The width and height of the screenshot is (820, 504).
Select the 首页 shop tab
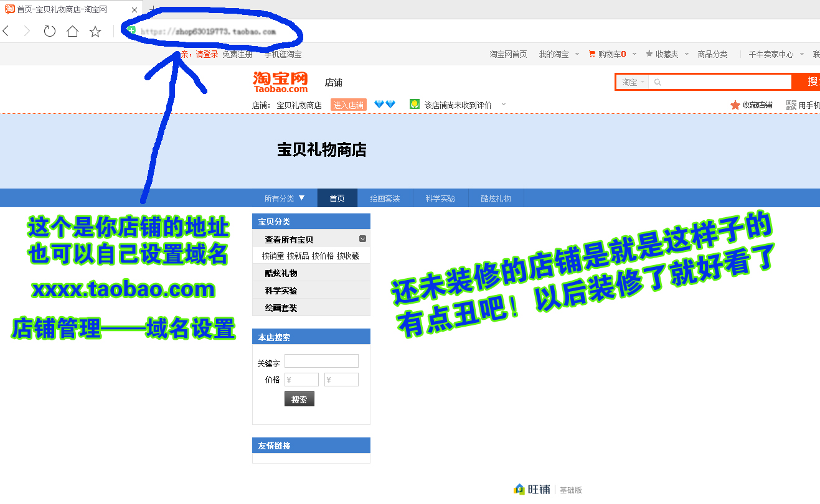[x=337, y=197]
